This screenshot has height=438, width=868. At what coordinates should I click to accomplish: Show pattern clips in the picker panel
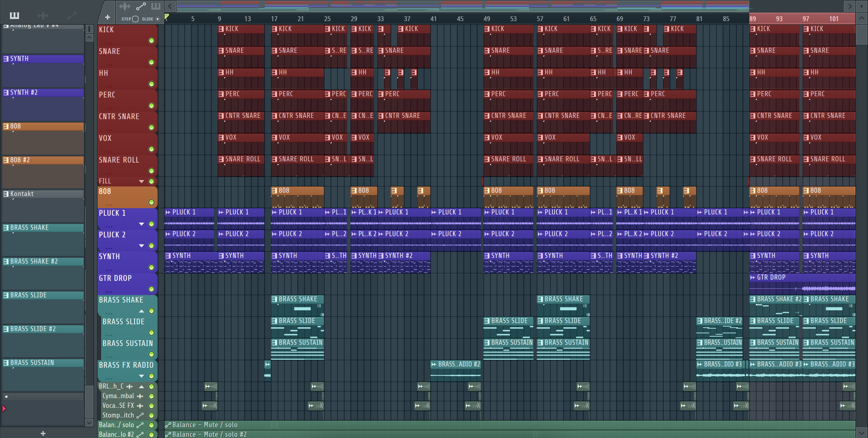pyautogui.click(x=14, y=15)
